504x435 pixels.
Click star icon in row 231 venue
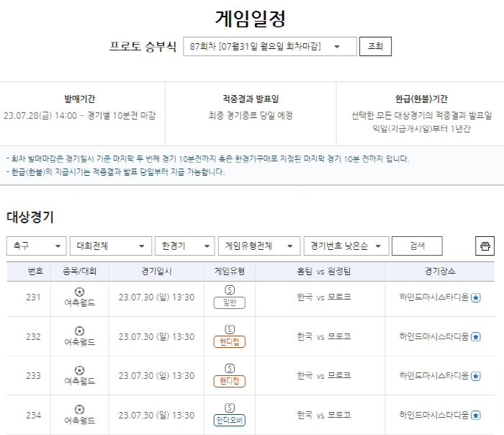476,297
